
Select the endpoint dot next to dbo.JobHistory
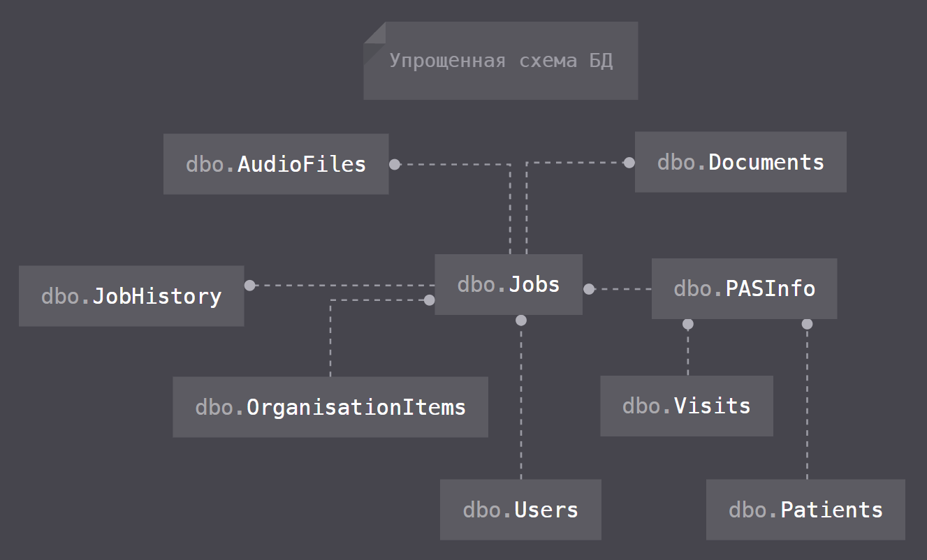249,285
